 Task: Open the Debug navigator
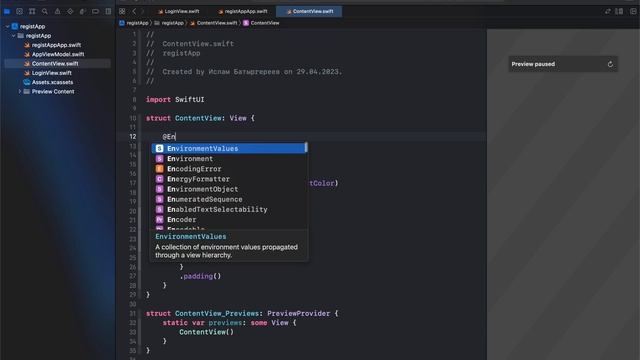(x=83, y=11)
